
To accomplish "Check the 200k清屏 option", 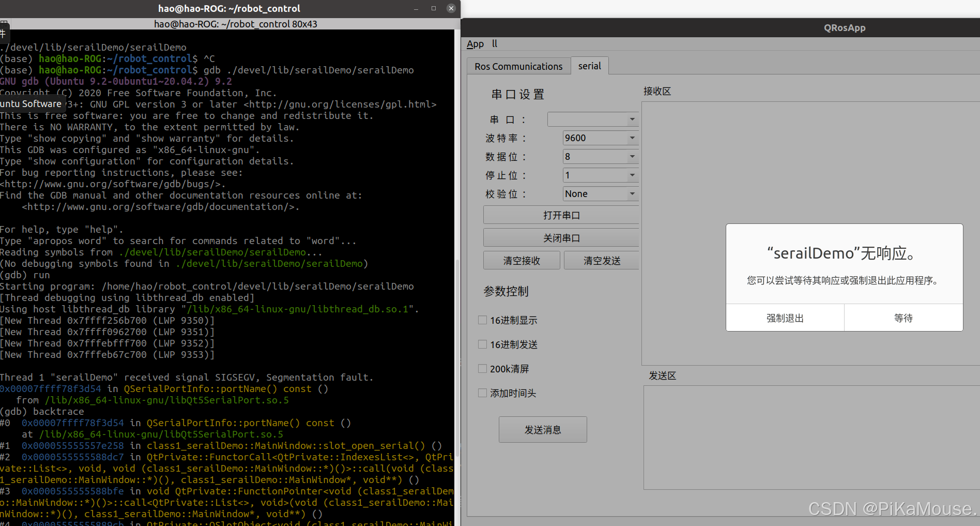I will (482, 369).
